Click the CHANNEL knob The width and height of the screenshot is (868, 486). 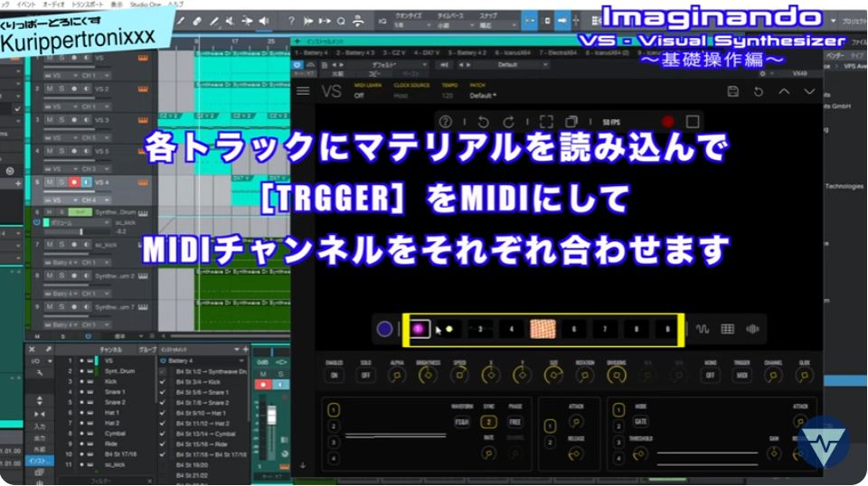pos(773,376)
